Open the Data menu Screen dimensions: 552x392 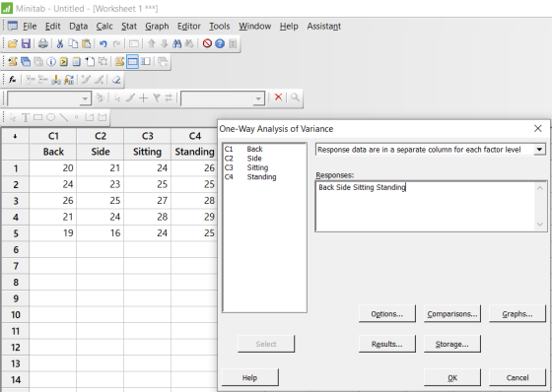[78, 26]
